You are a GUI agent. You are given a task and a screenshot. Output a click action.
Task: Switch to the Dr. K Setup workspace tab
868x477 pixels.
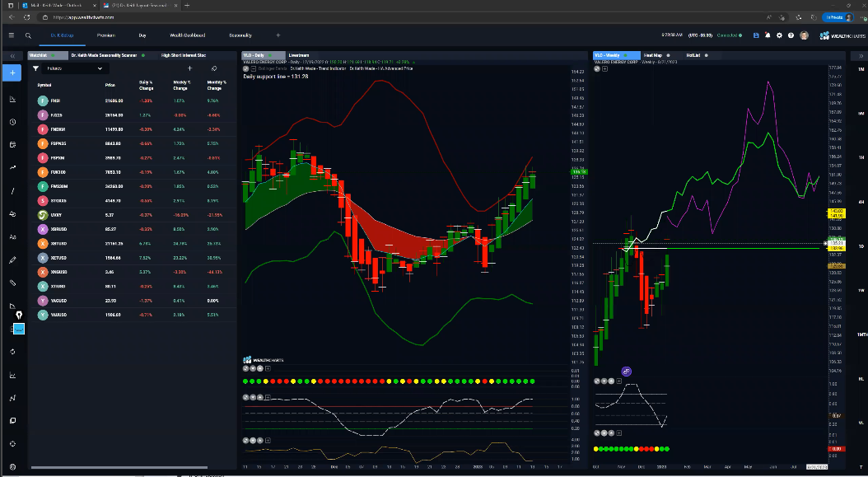(x=62, y=35)
